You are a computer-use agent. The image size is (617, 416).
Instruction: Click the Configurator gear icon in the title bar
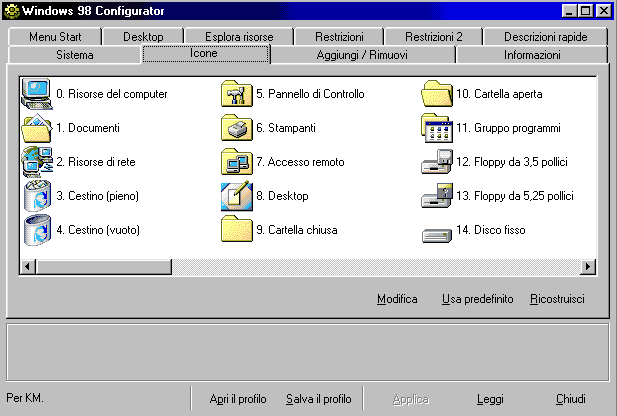coord(11,11)
